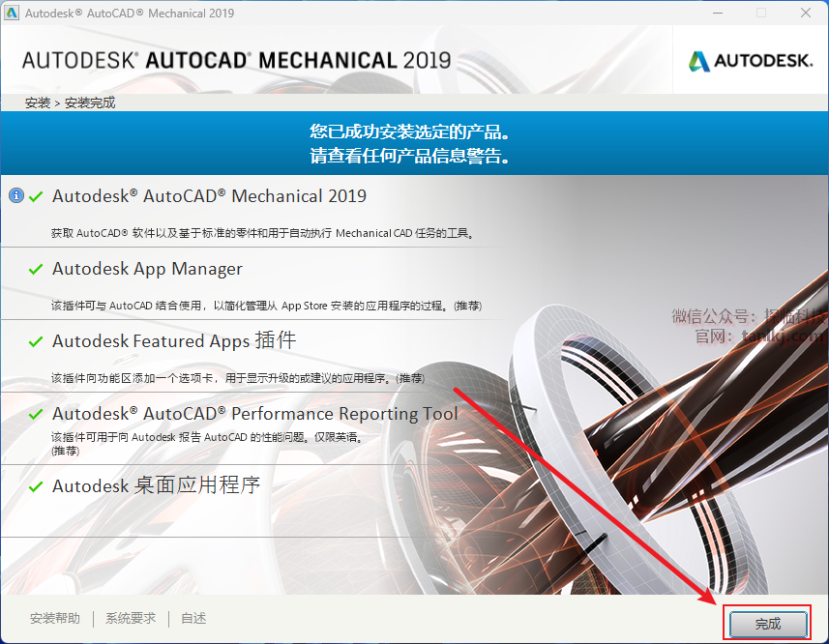Click the AutoCAD icon in the title bar
Image resolution: width=829 pixels, height=644 pixels.
12,14
